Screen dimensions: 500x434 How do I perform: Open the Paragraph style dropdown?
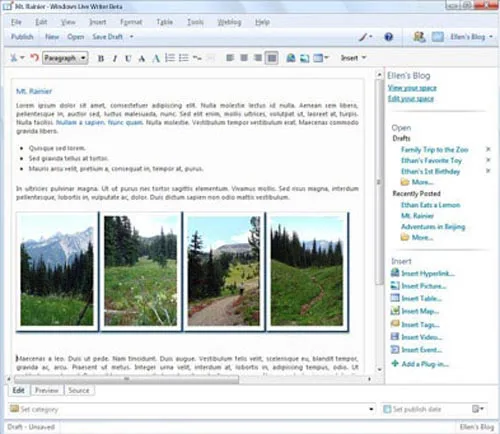tap(65, 58)
